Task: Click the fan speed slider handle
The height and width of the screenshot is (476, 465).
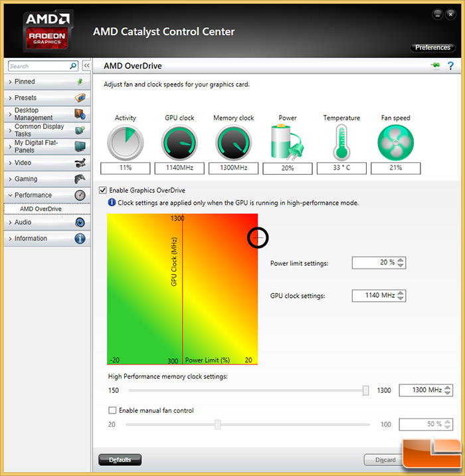Action: tap(217, 424)
